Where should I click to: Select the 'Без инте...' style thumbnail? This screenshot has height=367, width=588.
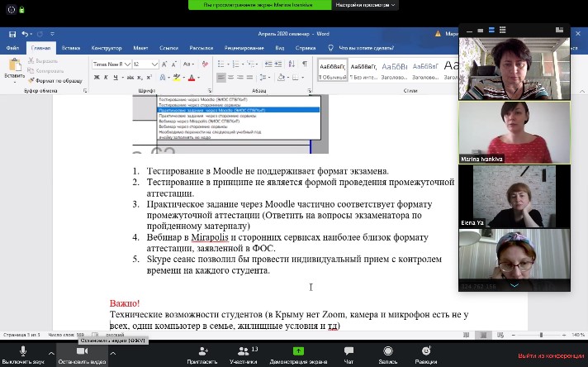[363, 70]
